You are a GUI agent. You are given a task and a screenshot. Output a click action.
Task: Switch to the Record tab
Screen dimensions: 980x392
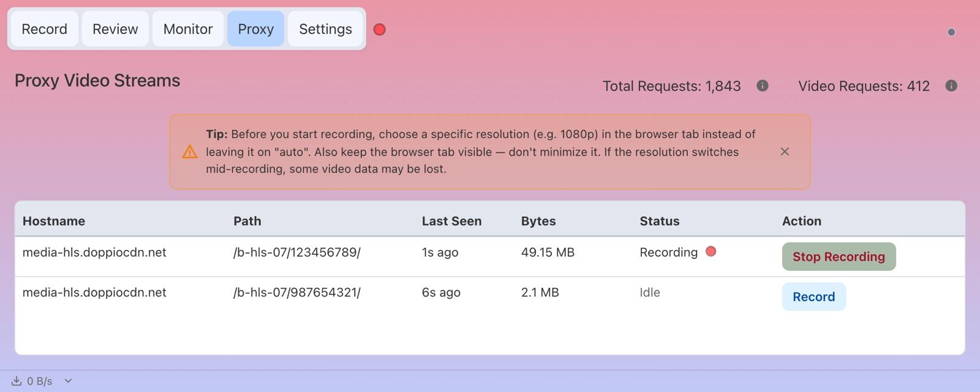[44, 29]
